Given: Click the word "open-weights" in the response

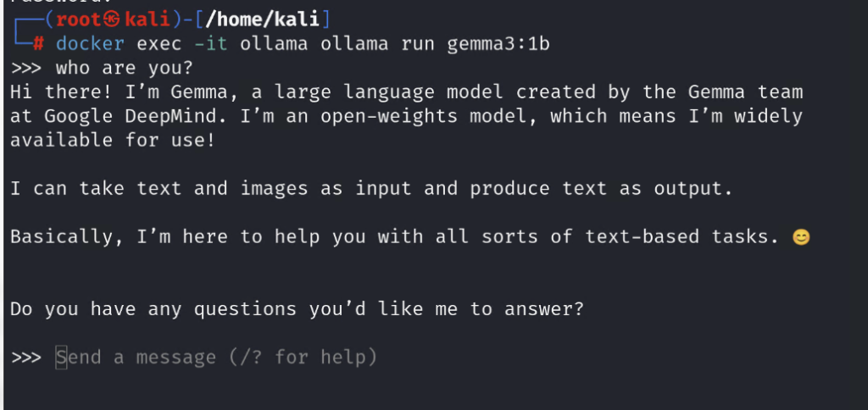Looking at the screenshot, I should (x=389, y=117).
